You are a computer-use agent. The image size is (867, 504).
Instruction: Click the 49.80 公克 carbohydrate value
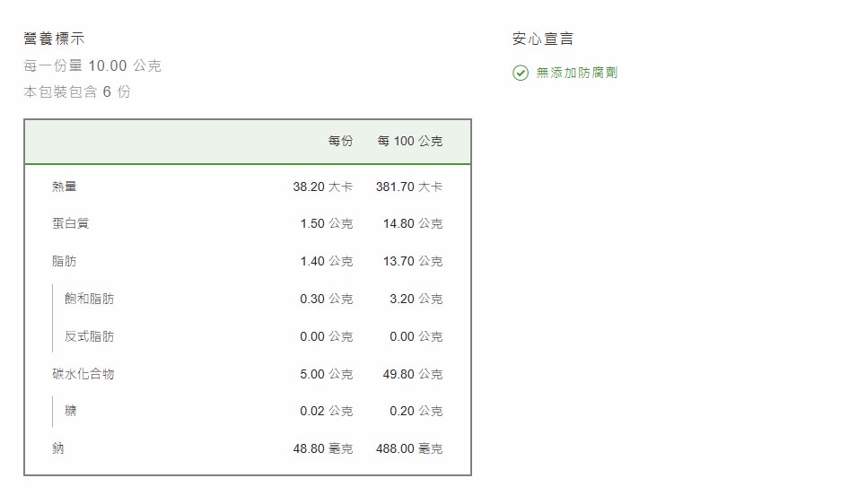[412, 374]
